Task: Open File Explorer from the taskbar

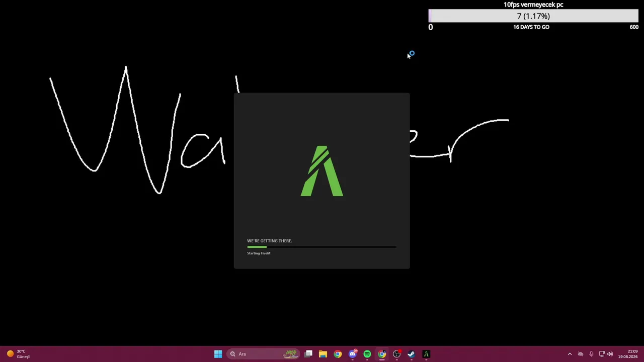Action: point(323,354)
